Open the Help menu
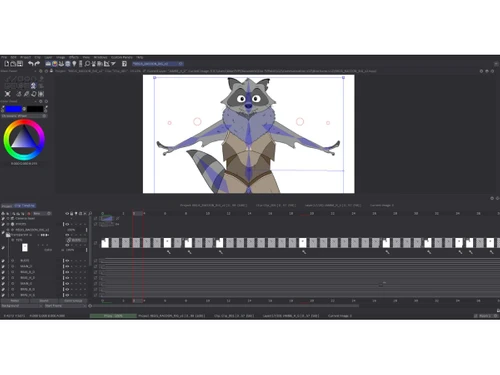 click(140, 57)
